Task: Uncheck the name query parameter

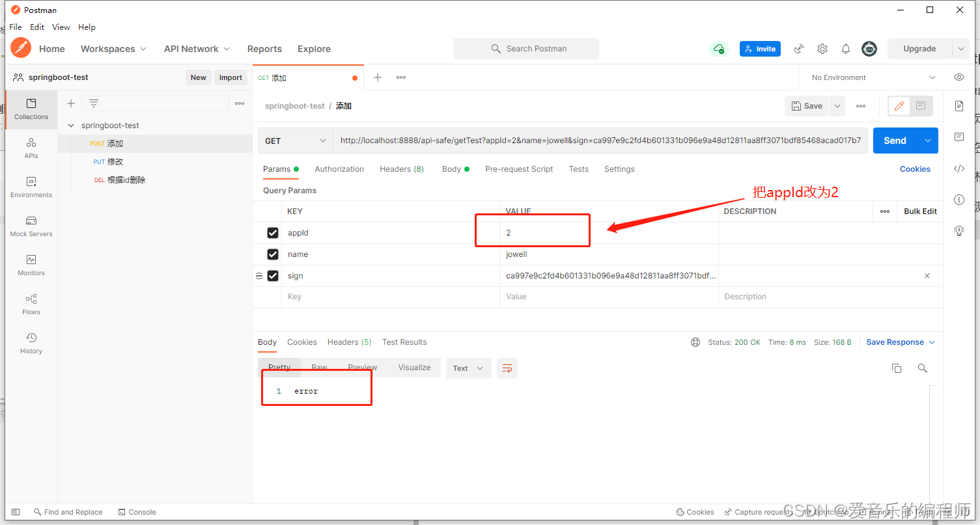Action: pos(273,254)
